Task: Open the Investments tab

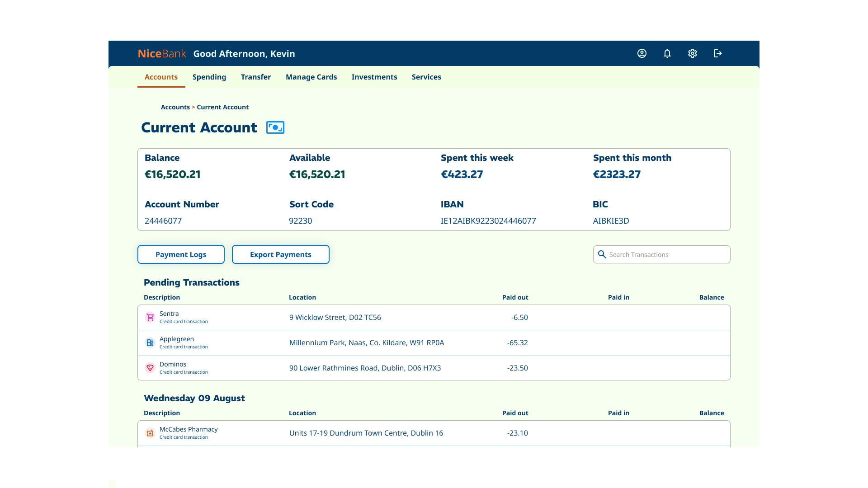Action: click(x=374, y=77)
